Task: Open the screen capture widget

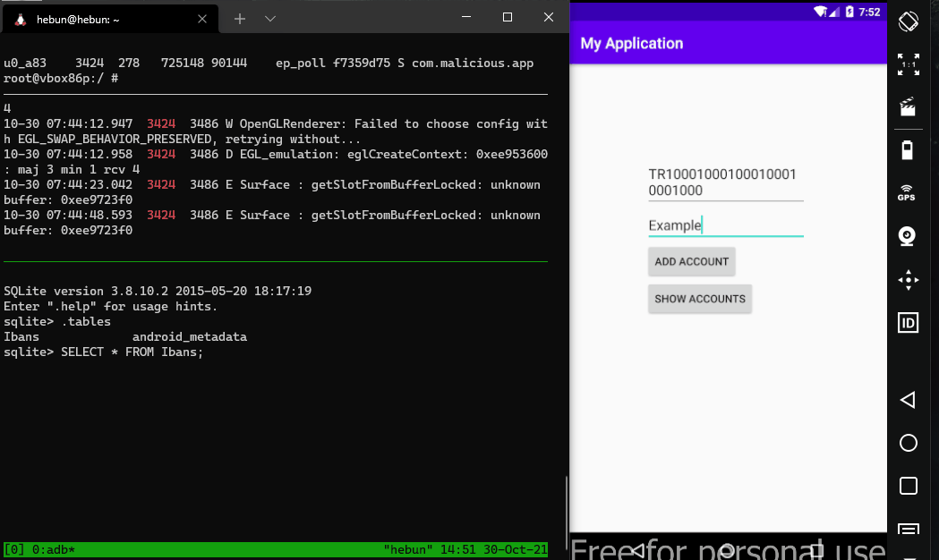Action: point(908,107)
